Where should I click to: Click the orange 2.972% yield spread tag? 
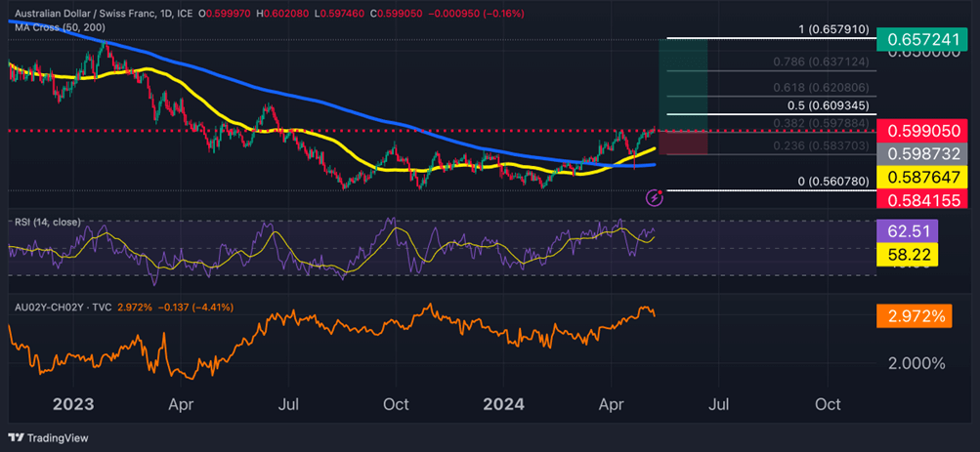tap(914, 316)
